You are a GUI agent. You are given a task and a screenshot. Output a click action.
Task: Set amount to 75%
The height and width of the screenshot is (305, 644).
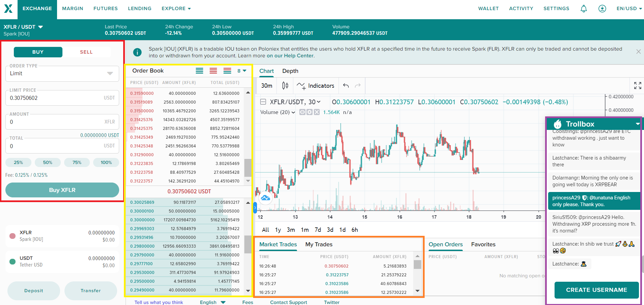(x=77, y=162)
